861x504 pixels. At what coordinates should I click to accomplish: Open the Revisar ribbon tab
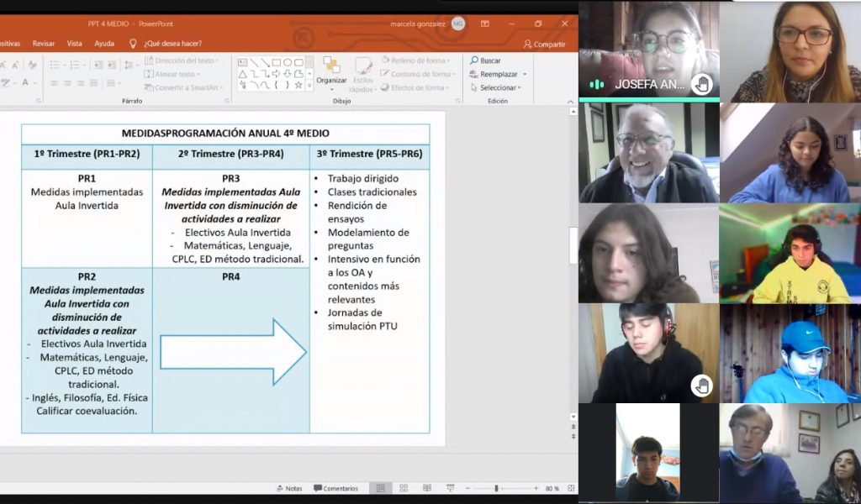[x=44, y=44]
